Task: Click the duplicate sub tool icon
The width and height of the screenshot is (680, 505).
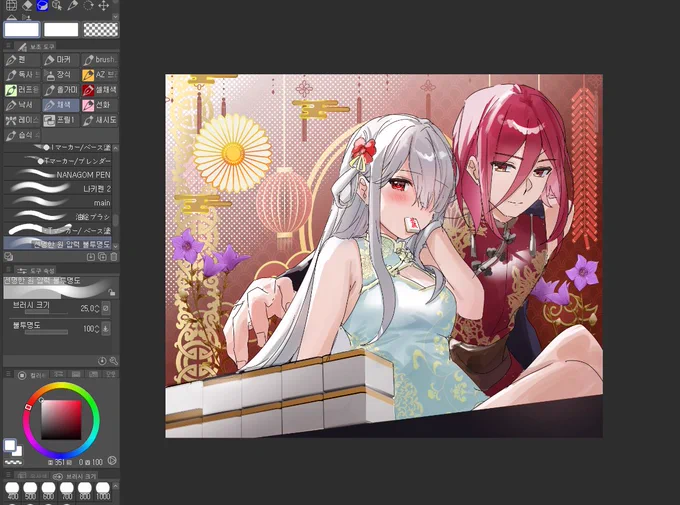Action: coord(102,257)
